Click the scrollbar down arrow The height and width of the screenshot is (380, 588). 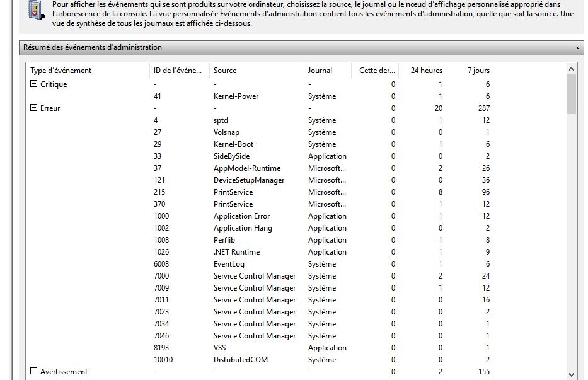point(571,375)
